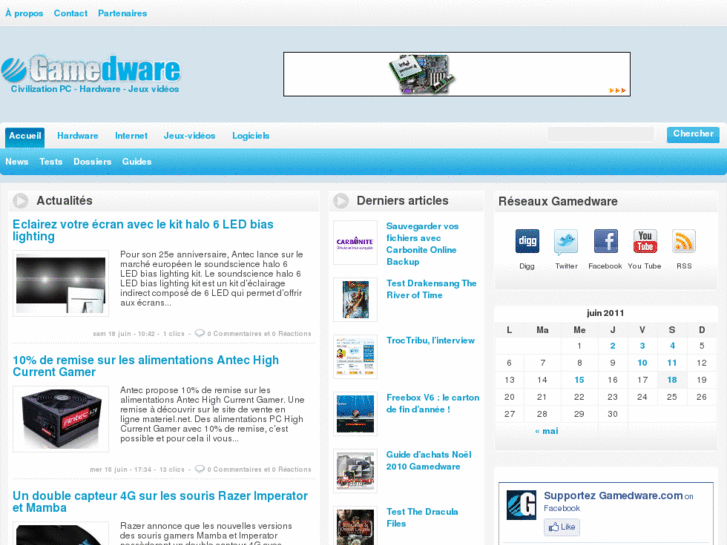Open Test Drakensang The River of Time link

[431, 289]
